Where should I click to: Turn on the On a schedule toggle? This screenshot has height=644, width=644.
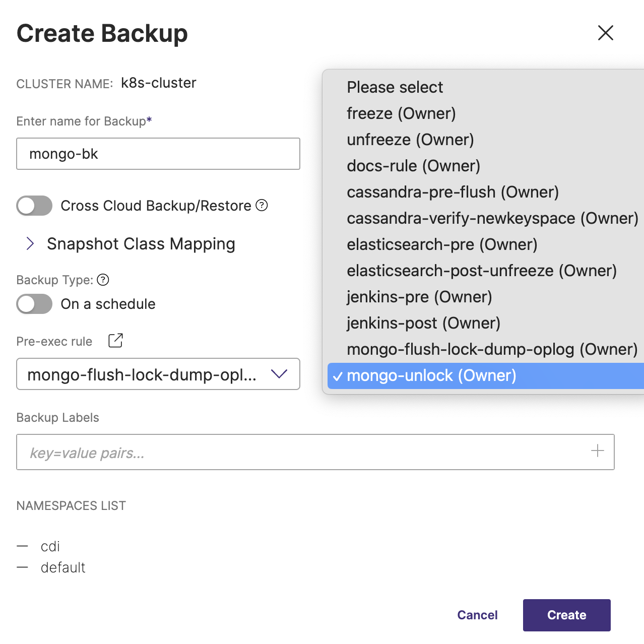34,304
